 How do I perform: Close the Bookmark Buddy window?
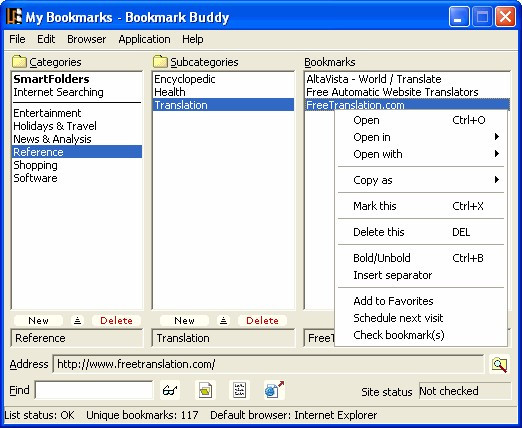(x=505, y=17)
